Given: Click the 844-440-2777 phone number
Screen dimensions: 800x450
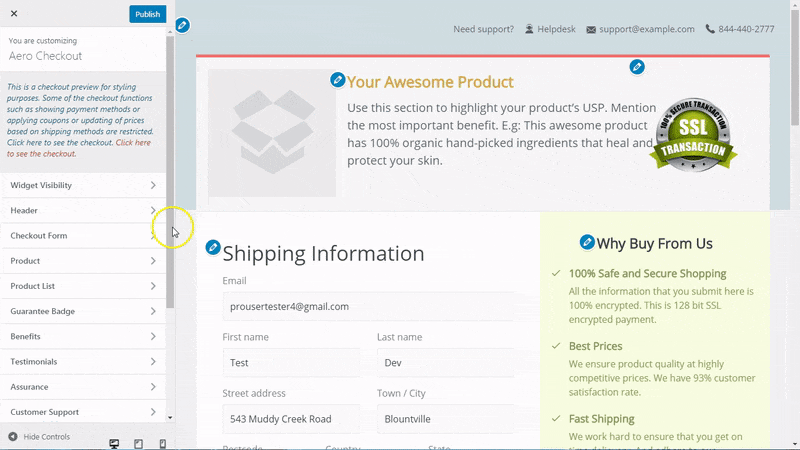Looking at the screenshot, I should click(x=746, y=29).
